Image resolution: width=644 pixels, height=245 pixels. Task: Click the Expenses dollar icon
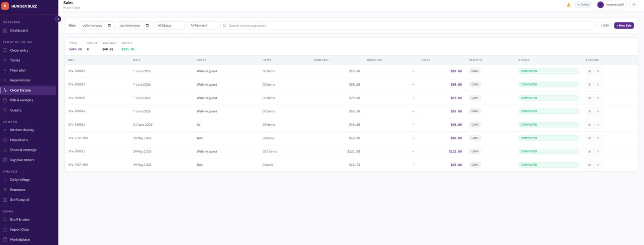click(5, 190)
